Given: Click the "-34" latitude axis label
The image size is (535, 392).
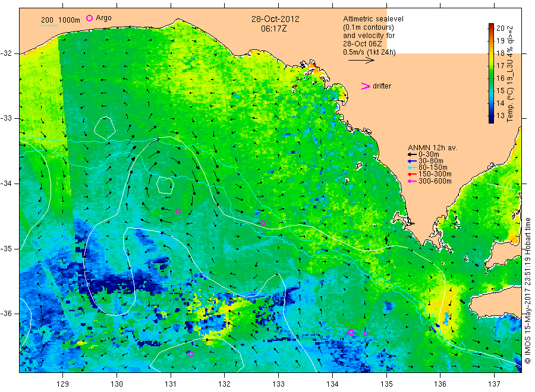Looking at the screenshot, I should tap(6, 184).
